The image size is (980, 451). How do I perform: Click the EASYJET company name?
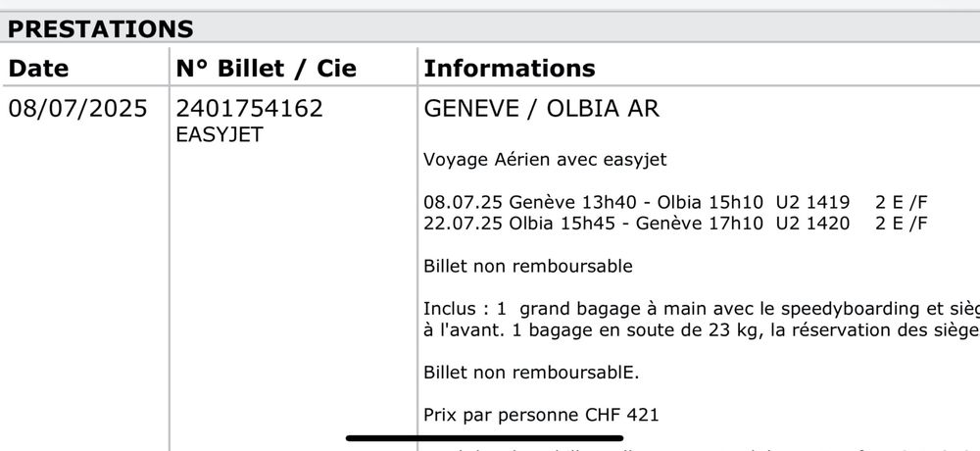coord(220,134)
